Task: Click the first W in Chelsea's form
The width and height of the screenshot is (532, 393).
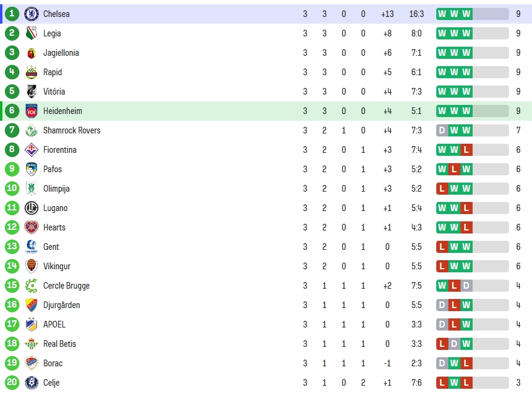Action: click(442, 14)
